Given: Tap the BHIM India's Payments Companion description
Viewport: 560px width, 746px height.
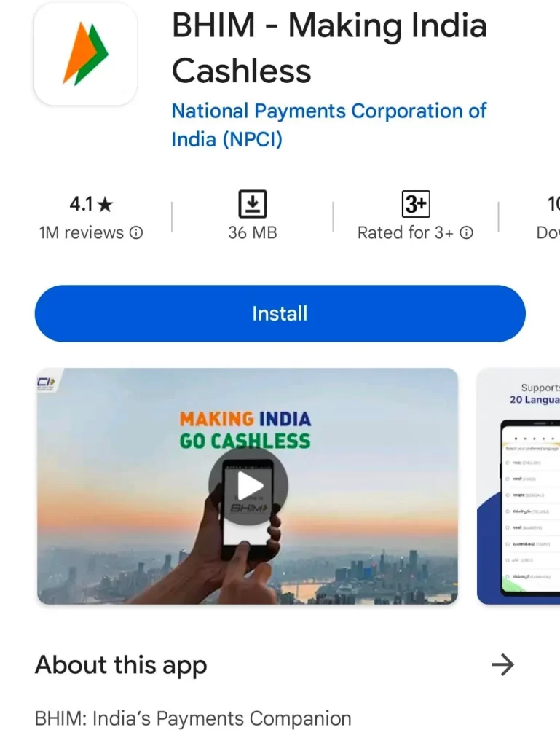Looking at the screenshot, I should tap(193, 718).
